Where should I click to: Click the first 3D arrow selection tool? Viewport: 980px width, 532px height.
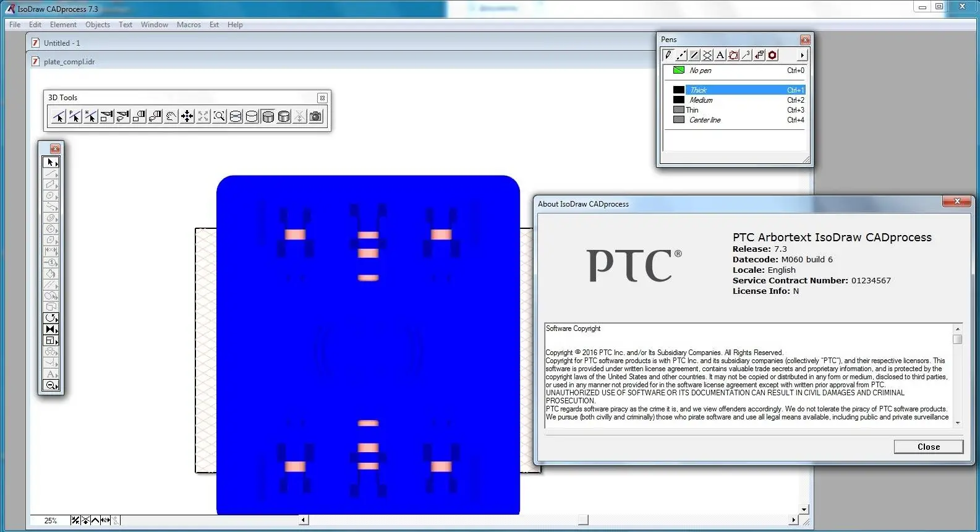click(58, 116)
